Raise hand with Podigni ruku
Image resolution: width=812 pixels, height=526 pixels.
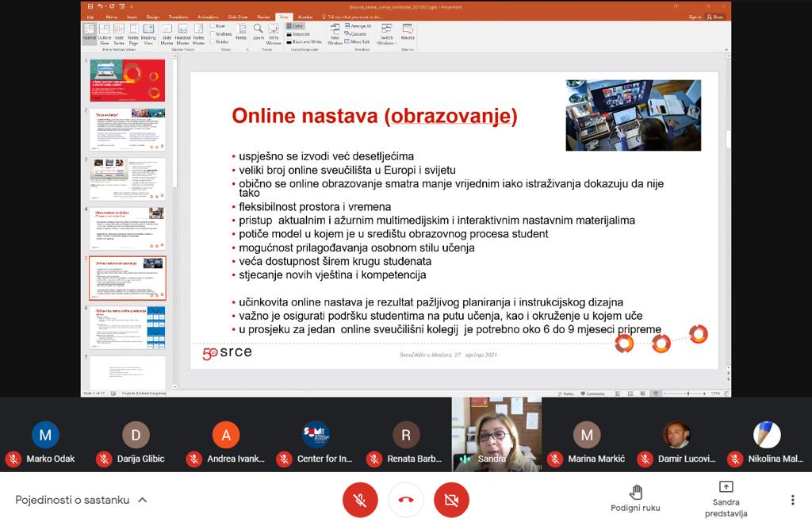click(635, 499)
